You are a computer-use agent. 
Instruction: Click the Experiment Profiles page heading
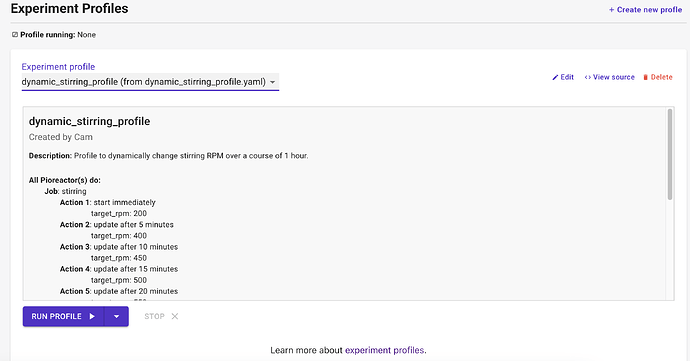(70, 9)
